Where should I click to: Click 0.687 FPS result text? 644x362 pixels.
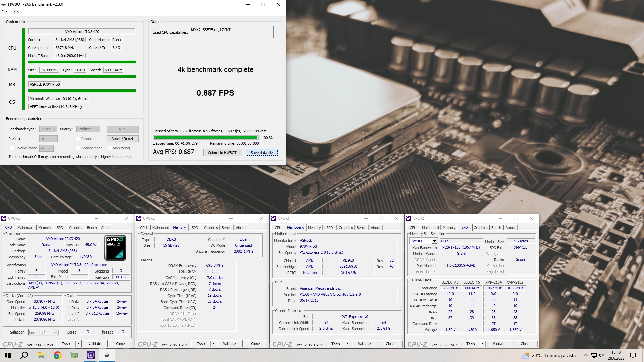point(215,93)
